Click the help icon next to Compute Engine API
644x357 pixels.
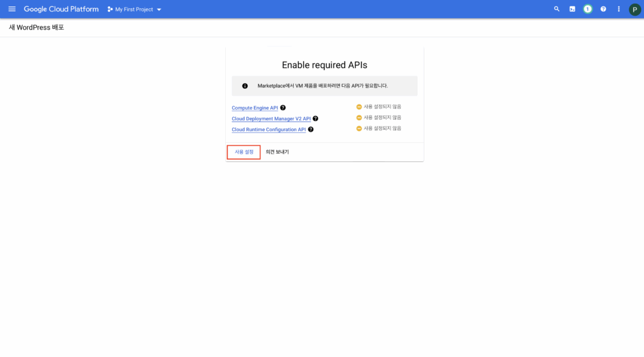coord(282,108)
